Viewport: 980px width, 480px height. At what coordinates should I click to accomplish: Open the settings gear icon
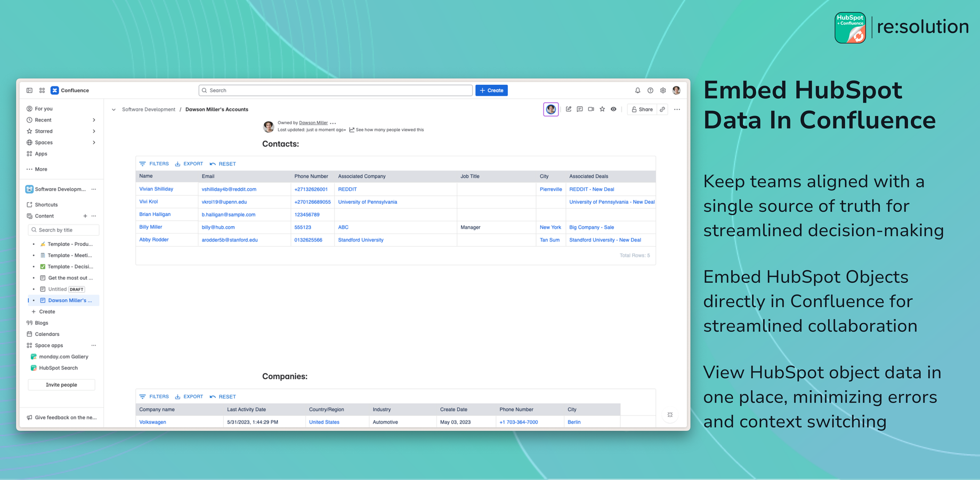pyautogui.click(x=663, y=91)
